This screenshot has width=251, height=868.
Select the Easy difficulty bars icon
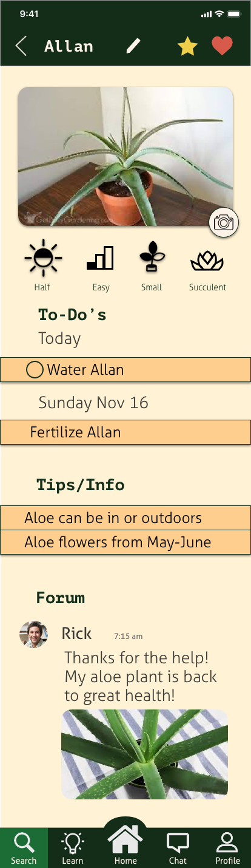101,258
